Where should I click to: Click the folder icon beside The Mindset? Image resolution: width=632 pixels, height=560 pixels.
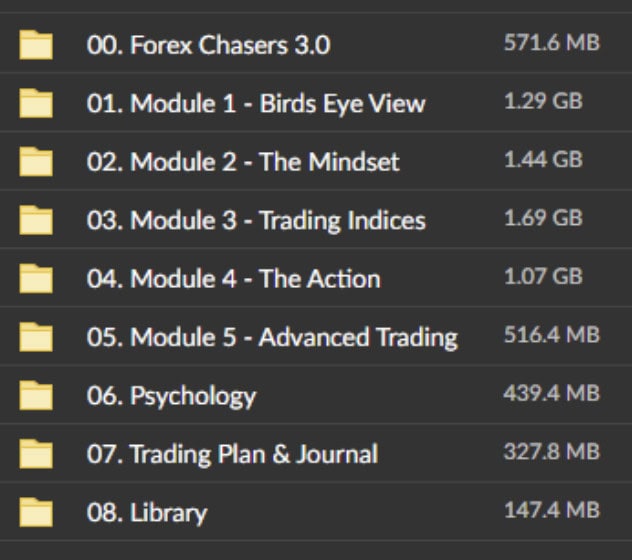[36, 162]
